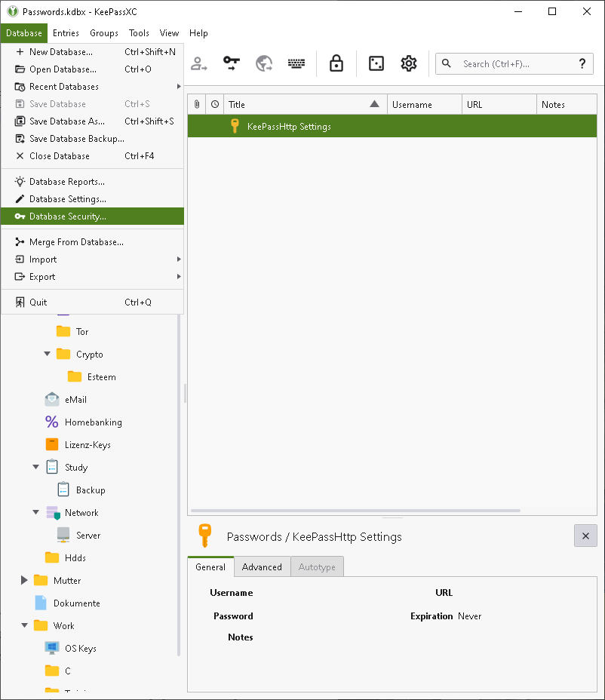This screenshot has height=700, width=605.
Task: Select Save Database Backup menu entry
Action: pyautogui.click(x=93, y=139)
